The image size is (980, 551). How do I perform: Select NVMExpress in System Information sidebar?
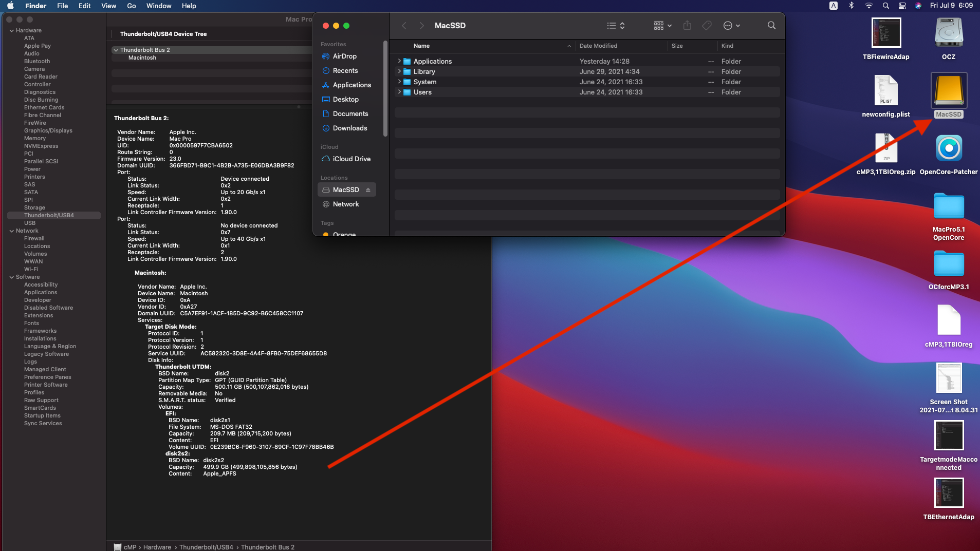41,146
